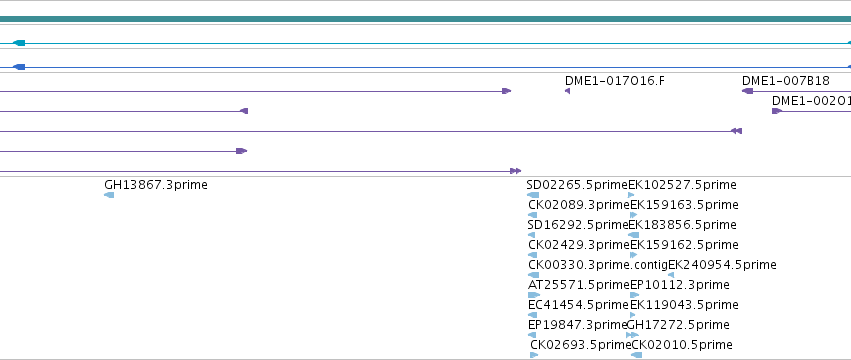
Task: Click the DME1-002O1 label text
Action: 811,101
